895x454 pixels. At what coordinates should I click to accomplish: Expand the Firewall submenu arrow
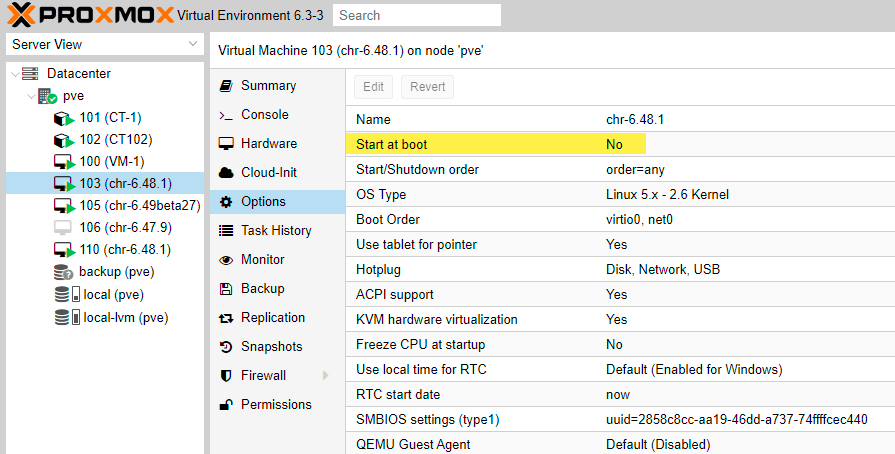[325, 376]
